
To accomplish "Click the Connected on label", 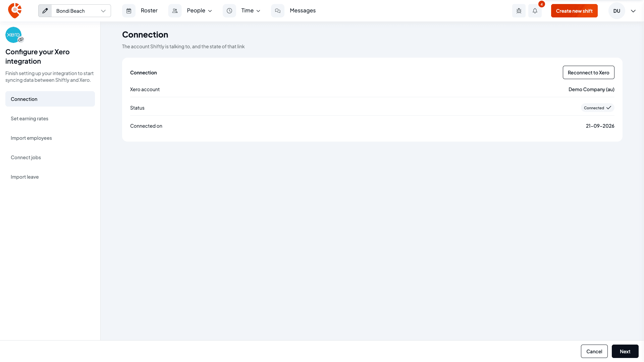I will click(x=146, y=126).
